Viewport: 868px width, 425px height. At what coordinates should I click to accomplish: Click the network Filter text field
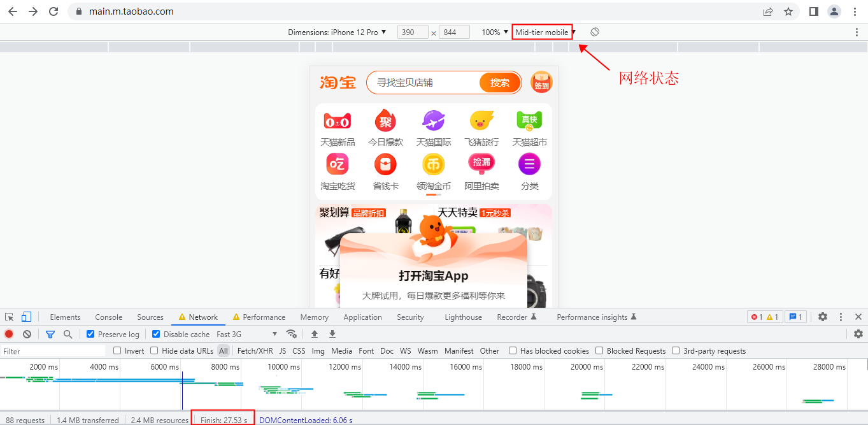pyautogui.click(x=53, y=351)
